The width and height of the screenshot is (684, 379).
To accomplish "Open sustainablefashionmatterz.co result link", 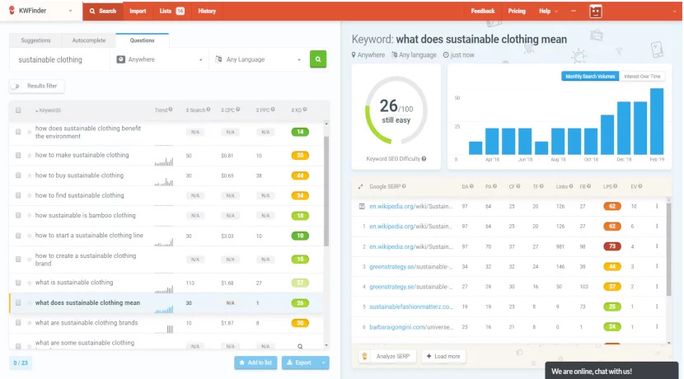I will coord(411,307).
